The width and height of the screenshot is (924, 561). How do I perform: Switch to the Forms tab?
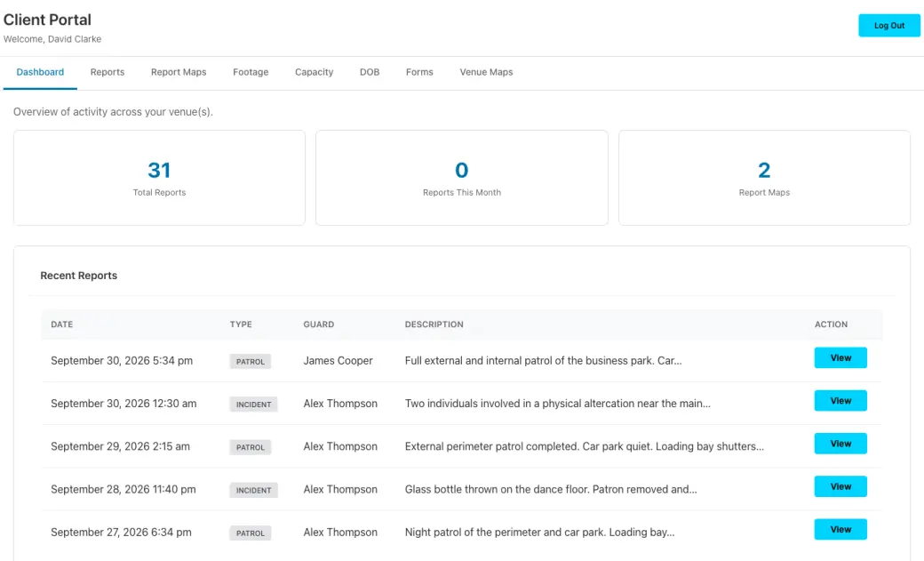(x=419, y=72)
